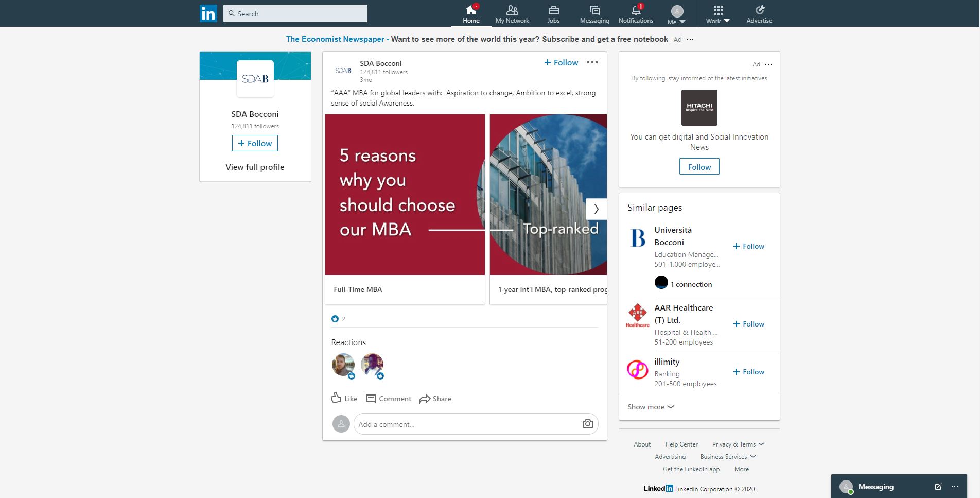This screenshot has height=498, width=980.
Task: Open illimity page link
Action: tap(667, 362)
